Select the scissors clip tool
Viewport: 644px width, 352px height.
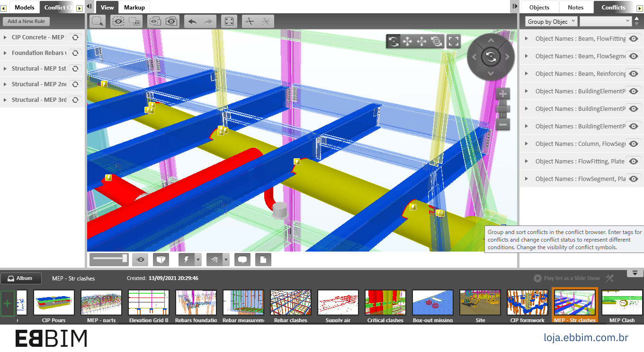250,21
